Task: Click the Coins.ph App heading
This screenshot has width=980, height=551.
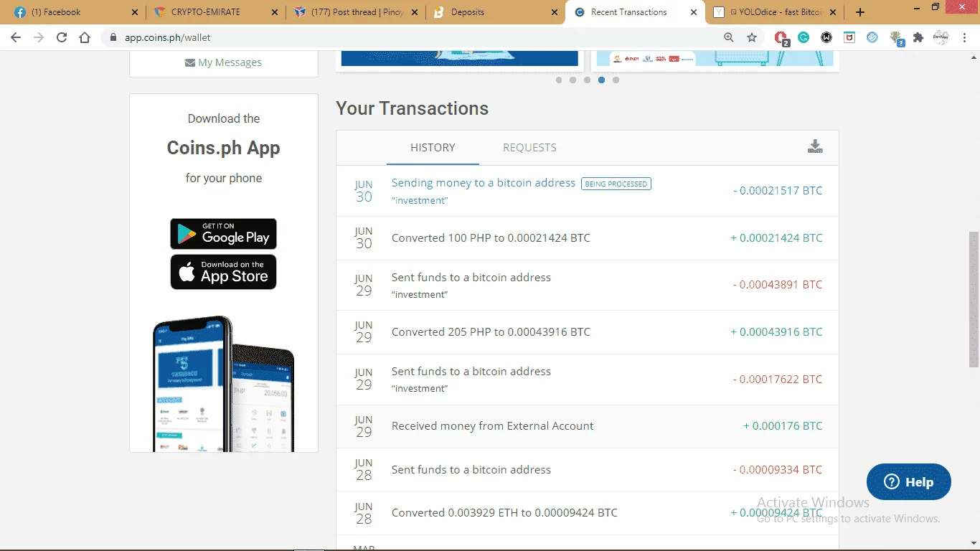Action: tap(223, 148)
